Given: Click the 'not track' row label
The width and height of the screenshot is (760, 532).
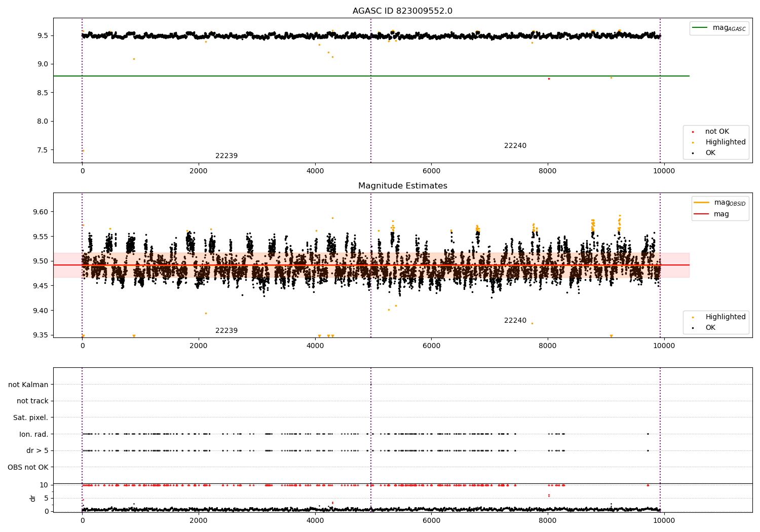Looking at the screenshot, I should (x=32, y=401).
